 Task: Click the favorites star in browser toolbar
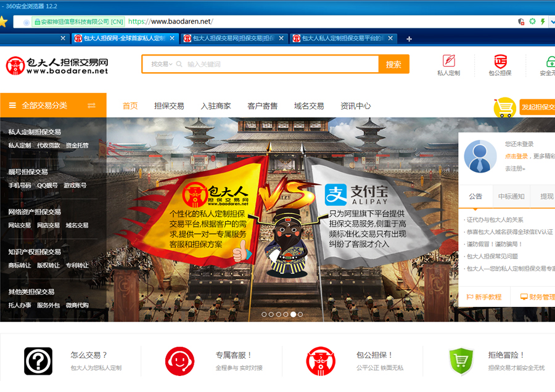coord(4,22)
